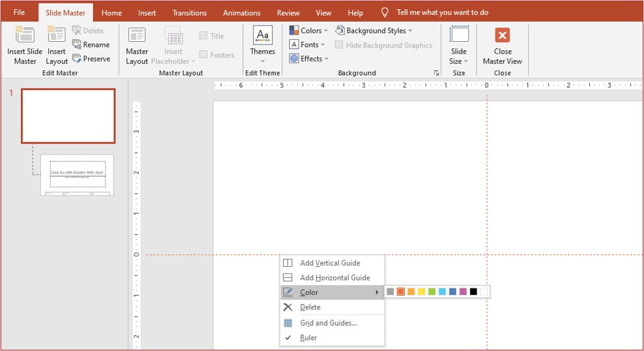Expand the Themes dropdown chevron
644x351 pixels.
[263, 61]
